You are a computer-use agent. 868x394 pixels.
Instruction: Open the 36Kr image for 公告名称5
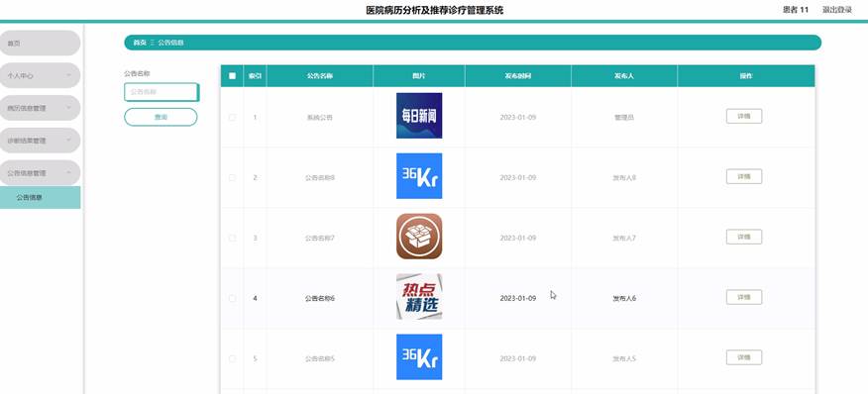tap(419, 357)
